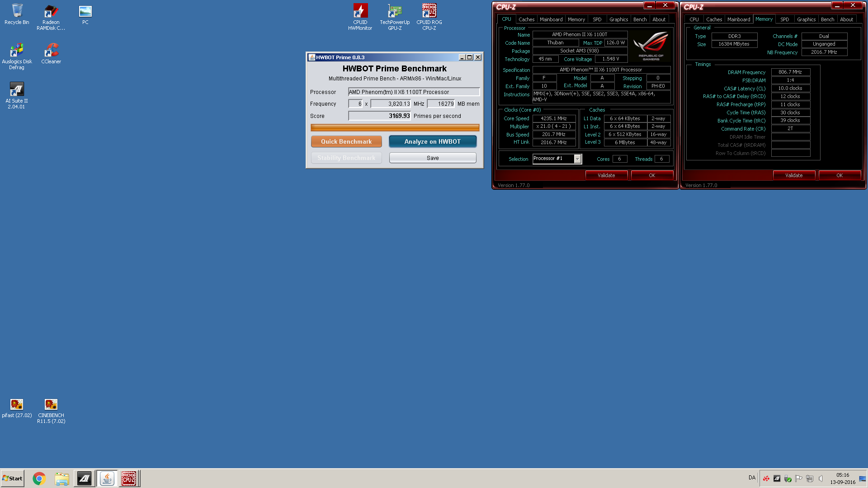This screenshot has height=488, width=868.
Task: Run the Quick Benchmark in HWBOT Prime
Action: [x=346, y=141]
